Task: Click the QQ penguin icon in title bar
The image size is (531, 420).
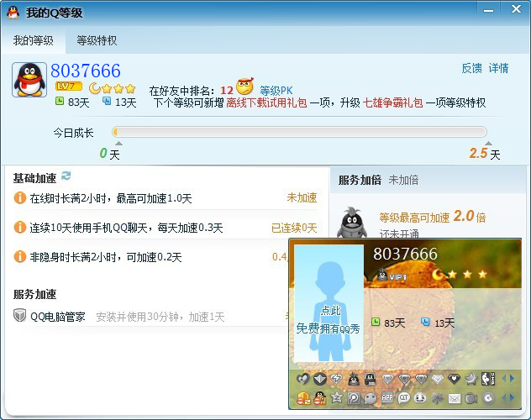Action: tap(13, 13)
